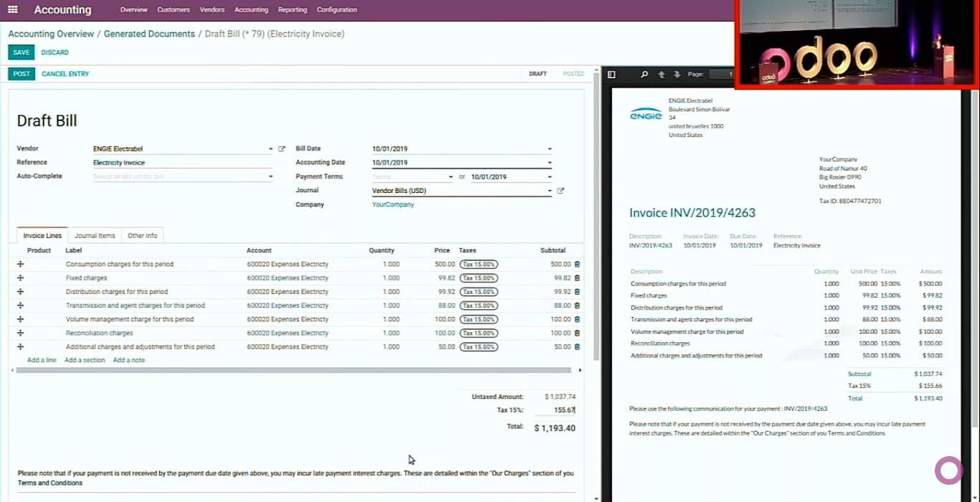Screen dimensions: 980x502
Task: Delete the Additional charges and adjustments line
Action: (578, 347)
